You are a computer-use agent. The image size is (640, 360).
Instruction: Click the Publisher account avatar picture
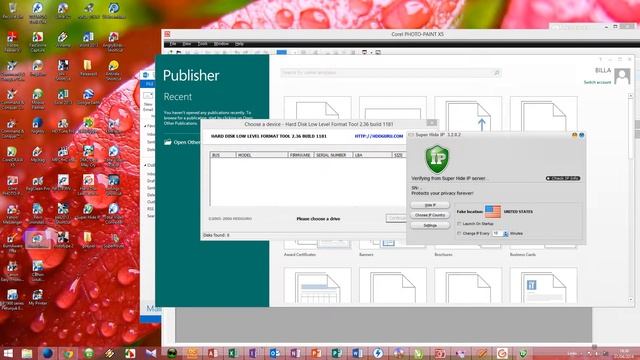tap(622, 76)
